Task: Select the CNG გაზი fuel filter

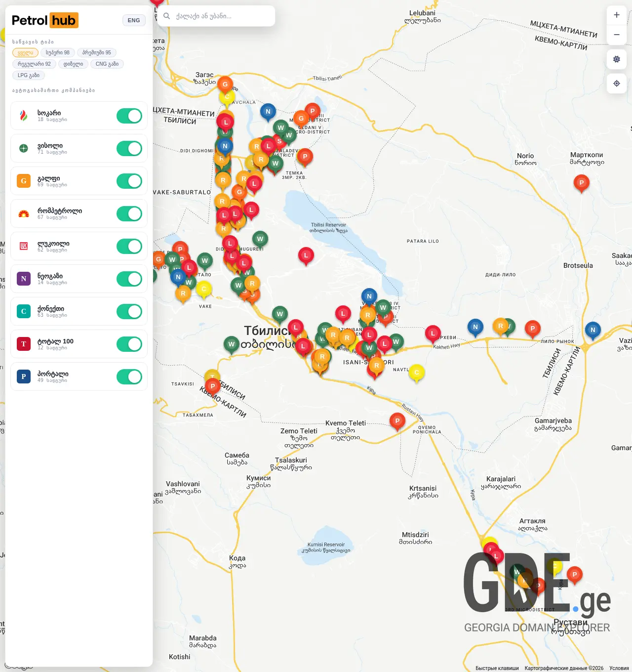Action: tap(107, 64)
